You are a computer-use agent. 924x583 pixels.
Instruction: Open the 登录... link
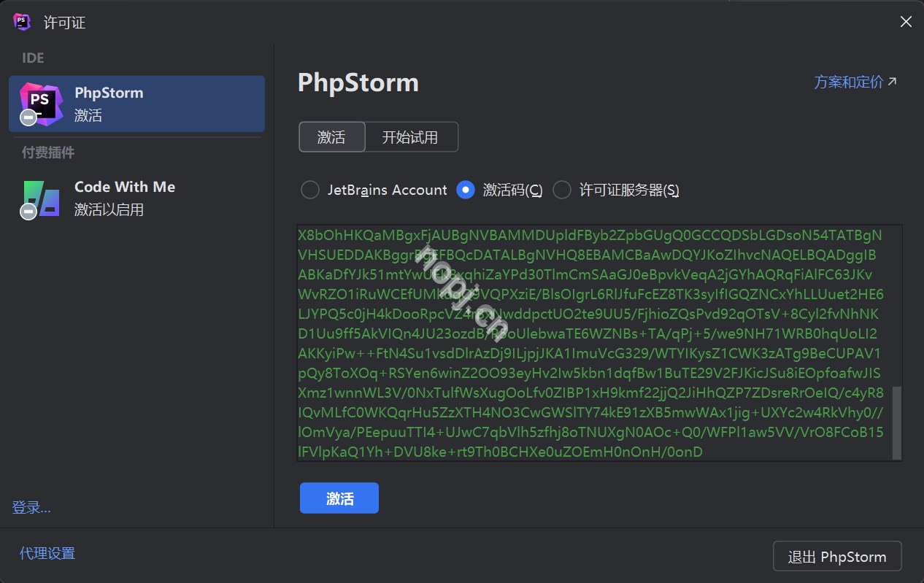pos(31,507)
